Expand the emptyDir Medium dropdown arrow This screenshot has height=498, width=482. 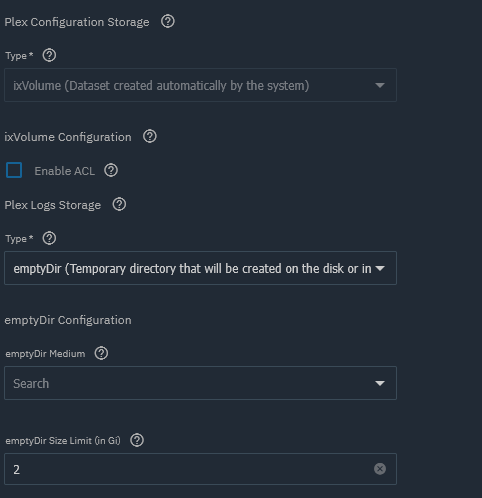[380, 383]
